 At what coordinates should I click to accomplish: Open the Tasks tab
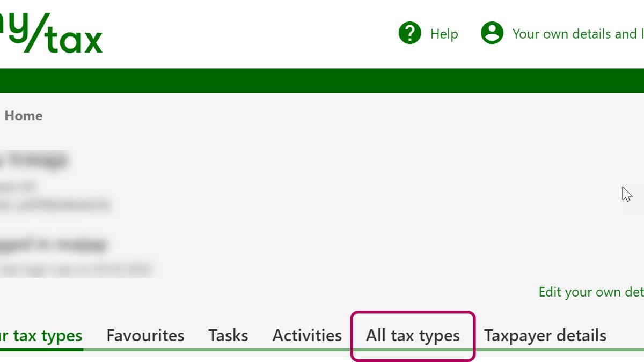click(x=228, y=336)
